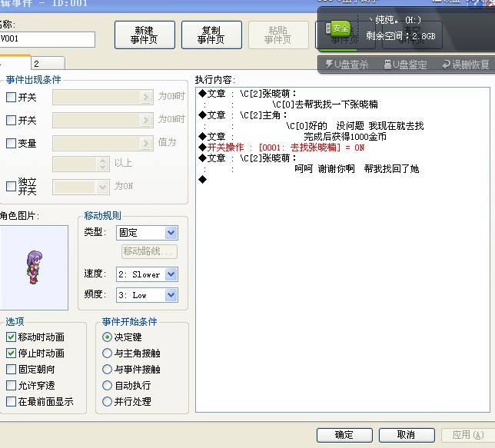This screenshot has width=495, height=448.
Task: Click the 粘贴事件页 button
Action: pyautogui.click(x=278, y=35)
